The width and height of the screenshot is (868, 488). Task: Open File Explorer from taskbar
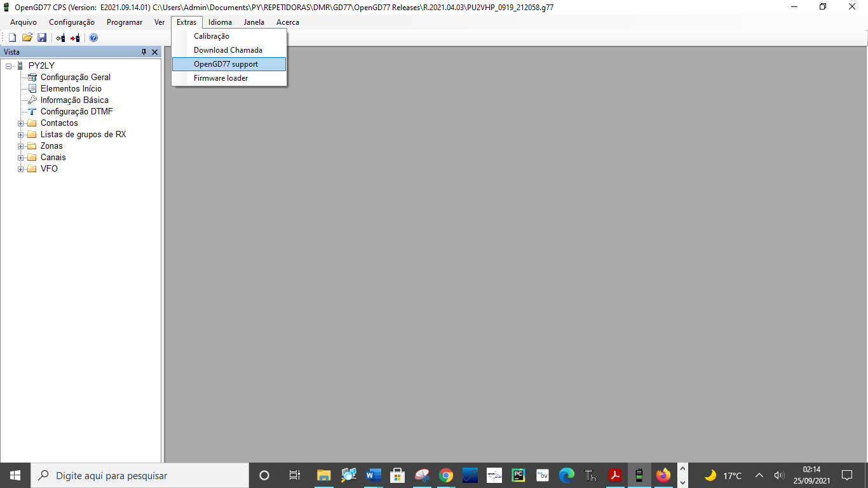pyautogui.click(x=324, y=475)
